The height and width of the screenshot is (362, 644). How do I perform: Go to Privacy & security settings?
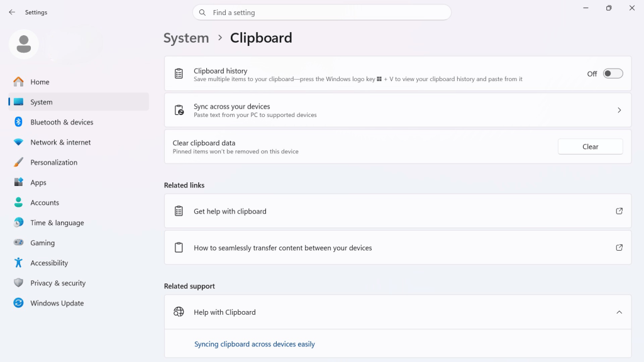(79, 283)
